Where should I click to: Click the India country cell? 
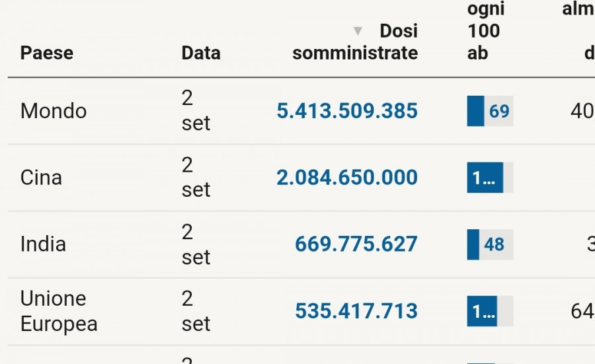pyautogui.click(x=43, y=244)
